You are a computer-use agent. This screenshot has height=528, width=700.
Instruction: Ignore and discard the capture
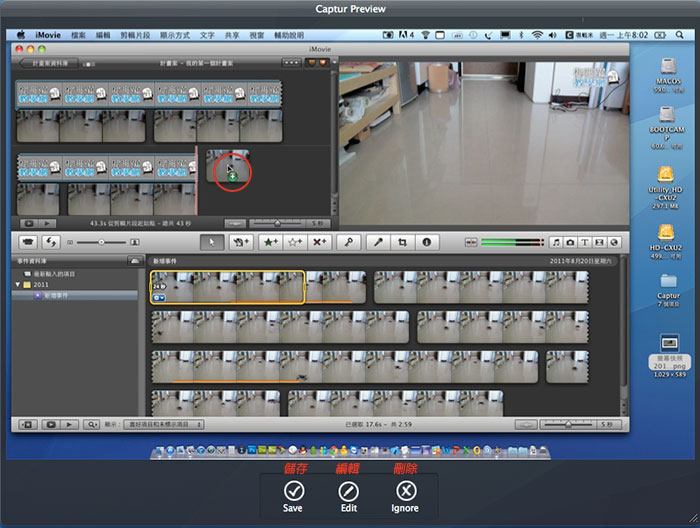[x=405, y=497]
